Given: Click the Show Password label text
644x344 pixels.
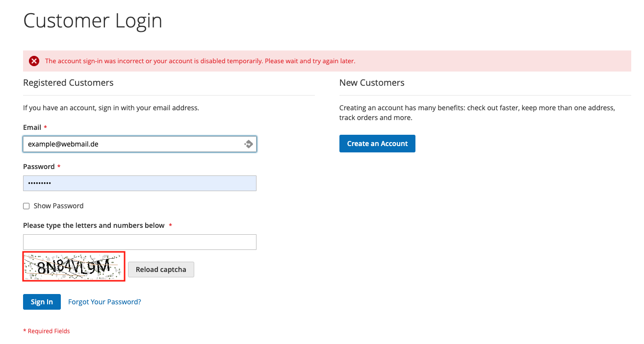Looking at the screenshot, I should point(58,206).
